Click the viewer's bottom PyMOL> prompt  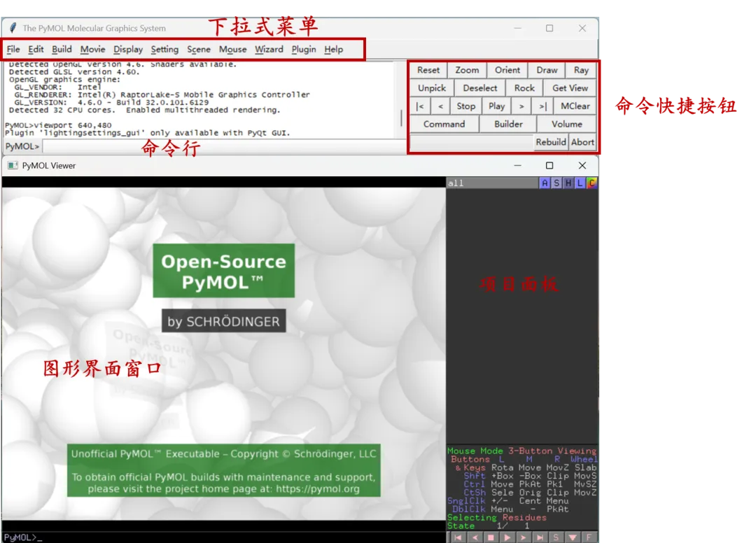[22, 537]
